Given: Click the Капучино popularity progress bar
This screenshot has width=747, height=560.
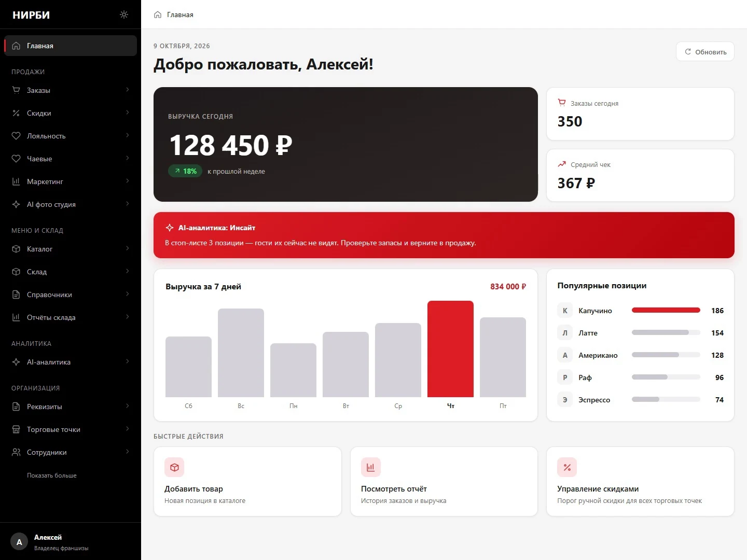Looking at the screenshot, I should pyautogui.click(x=666, y=311).
